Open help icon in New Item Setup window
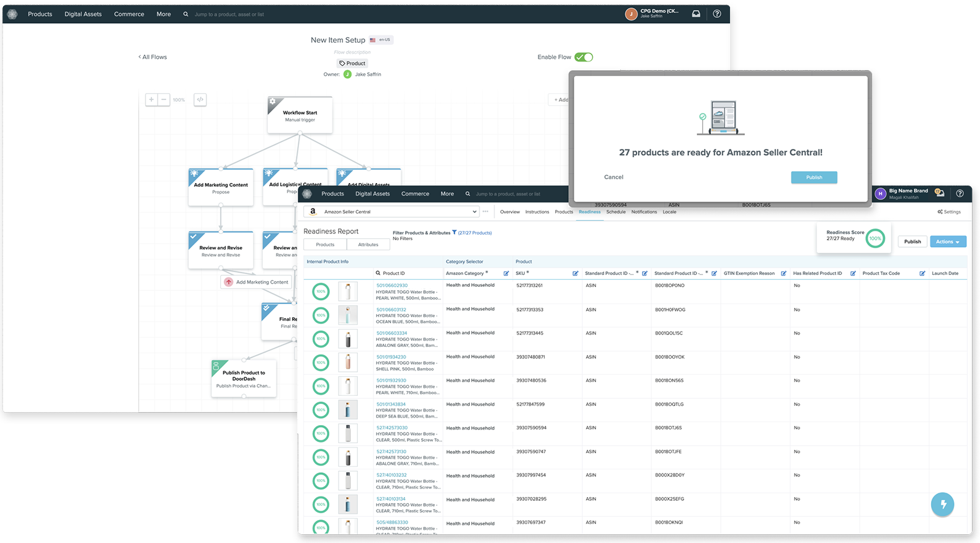Viewport: 980px width, 543px height. click(717, 14)
